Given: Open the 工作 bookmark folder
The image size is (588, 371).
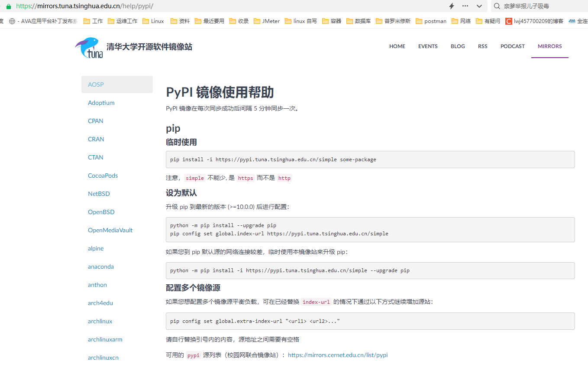Looking at the screenshot, I should click(x=93, y=21).
